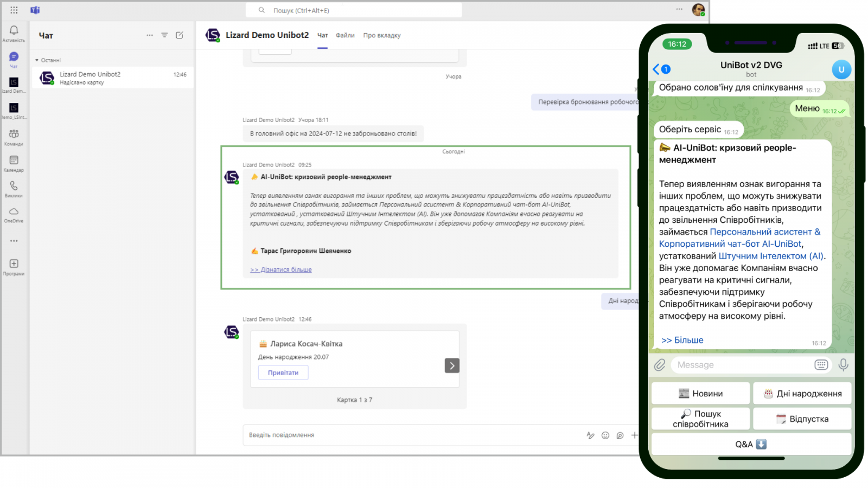Viewport: 868px width, 488px height.
Task: Open Teams (Команди) in sidebar
Action: click(x=14, y=137)
